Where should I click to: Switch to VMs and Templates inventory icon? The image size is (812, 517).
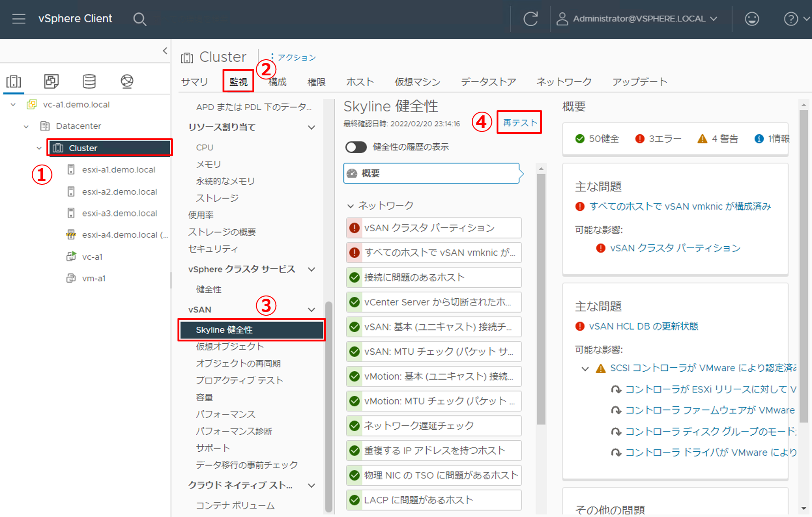(51, 81)
